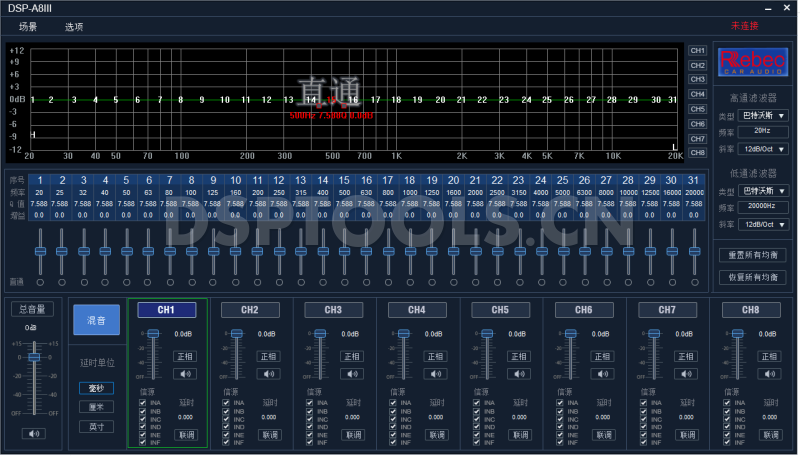Open the high-pass filter 类型 dropdown
Screen dimensions: 800x456
tap(763, 116)
